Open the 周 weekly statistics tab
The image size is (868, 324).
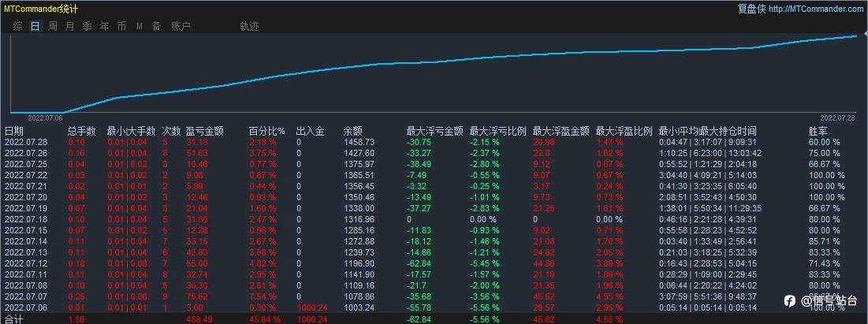(x=52, y=26)
